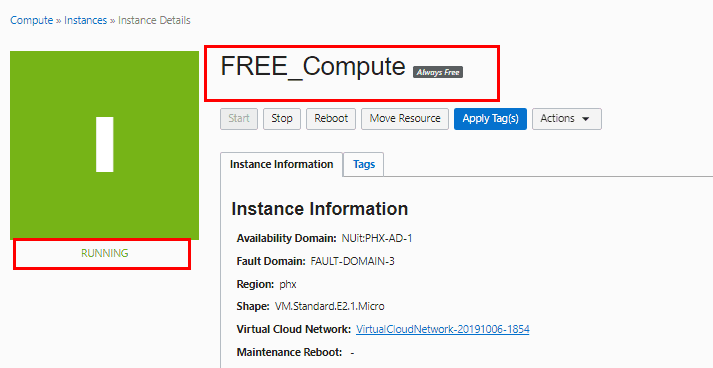Viewport: 713px width, 368px height.
Task: Click the Apply Tag(s) button
Action: point(490,119)
